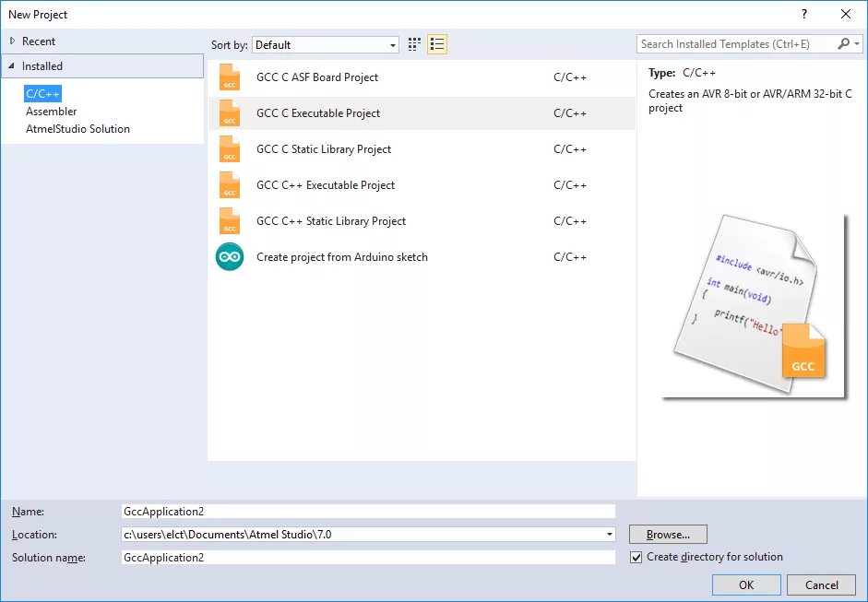868x602 pixels.
Task: Click the GCC C ASF Board Project icon
Action: pyautogui.click(x=230, y=77)
